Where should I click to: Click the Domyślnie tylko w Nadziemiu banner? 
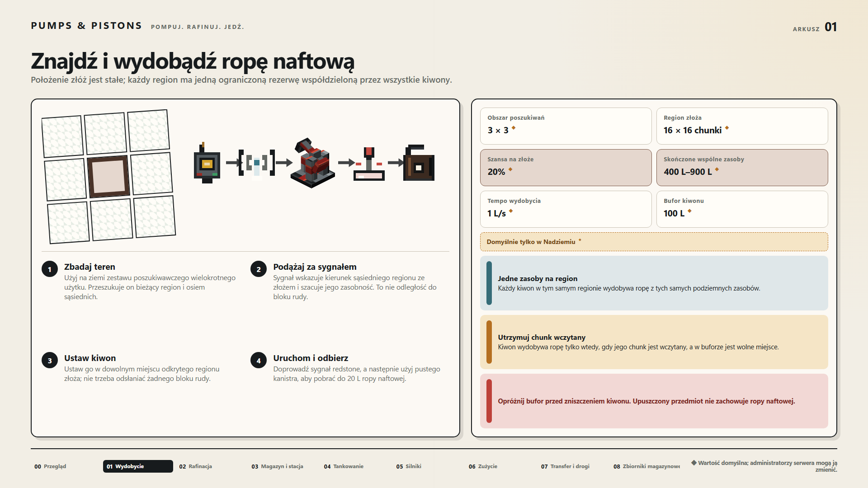654,242
